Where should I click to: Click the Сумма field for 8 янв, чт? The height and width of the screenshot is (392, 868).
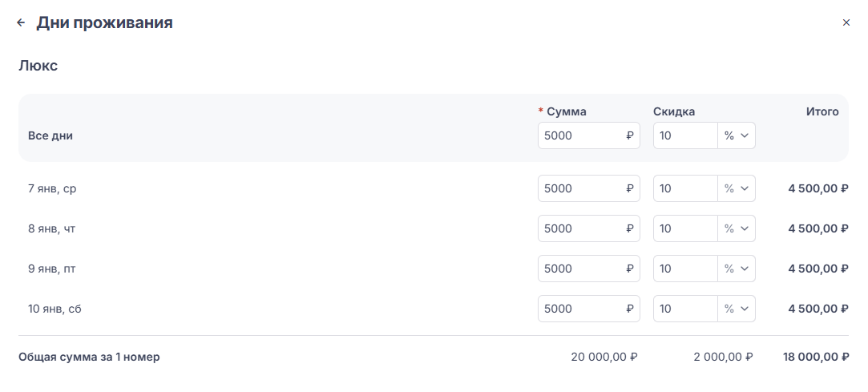(x=580, y=228)
